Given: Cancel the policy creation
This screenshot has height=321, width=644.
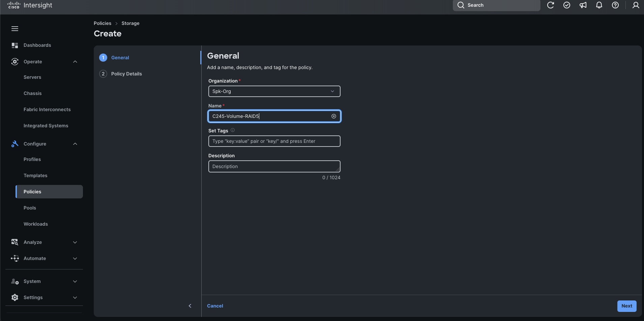Looking at the screenshot, I should (x=215, y=306).
